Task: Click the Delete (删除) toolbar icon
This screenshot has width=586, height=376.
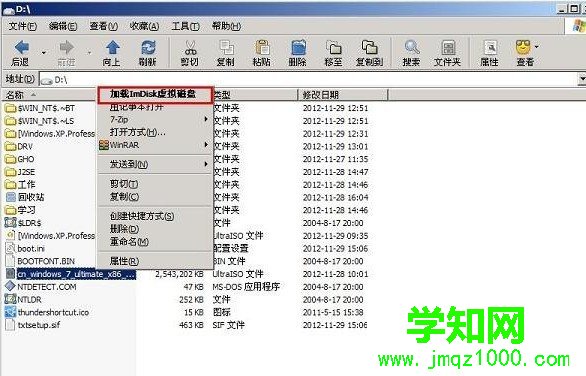Action: pyautogui.click(x=298, y=48)
